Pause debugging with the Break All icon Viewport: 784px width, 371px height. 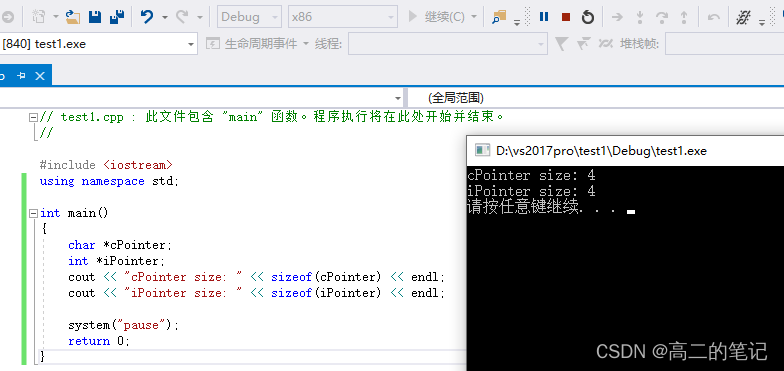[544, 16]
